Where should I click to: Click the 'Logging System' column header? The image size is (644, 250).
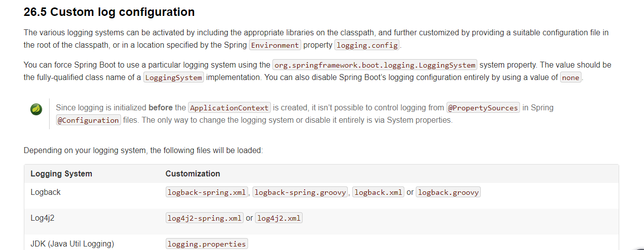click(x=62, y=173)
